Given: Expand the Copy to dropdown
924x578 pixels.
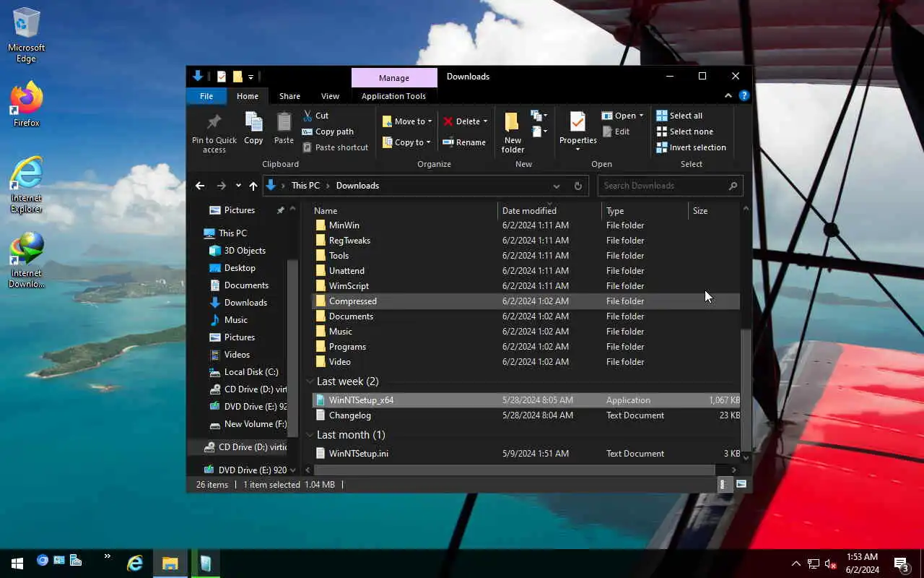Looking at the screenshot, I should click(428, 142).
